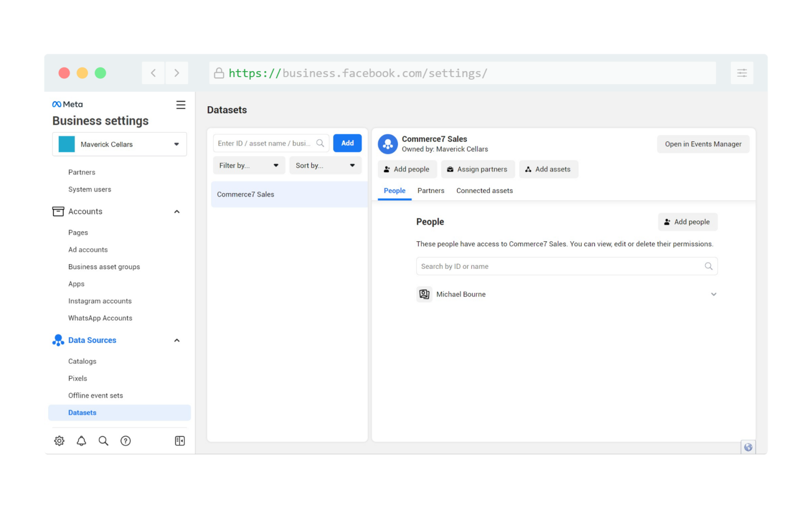Toggle the sidebar collapse panel icon
812x508 pixels.
(180, 441)
